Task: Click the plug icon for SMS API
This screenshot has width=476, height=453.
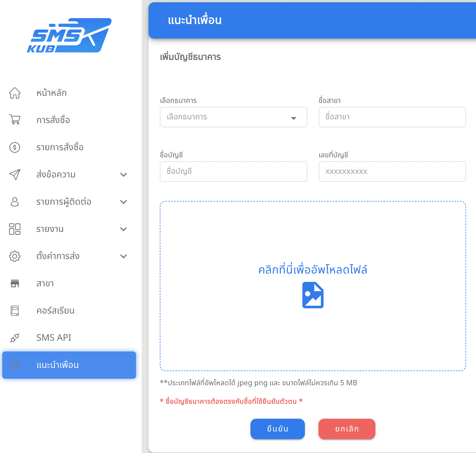Action: pyautogui.click(x=15, y=338)
